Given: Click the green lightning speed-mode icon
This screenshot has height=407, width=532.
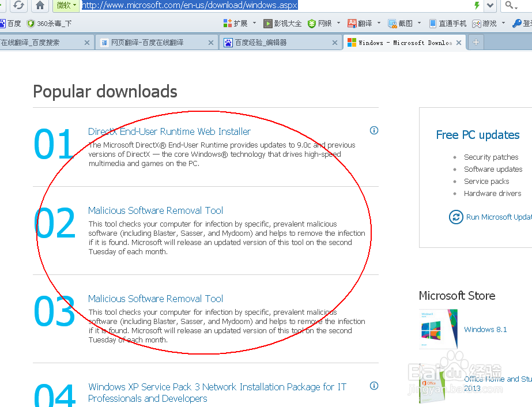Looking at the screenshot, I should [477, 5].
